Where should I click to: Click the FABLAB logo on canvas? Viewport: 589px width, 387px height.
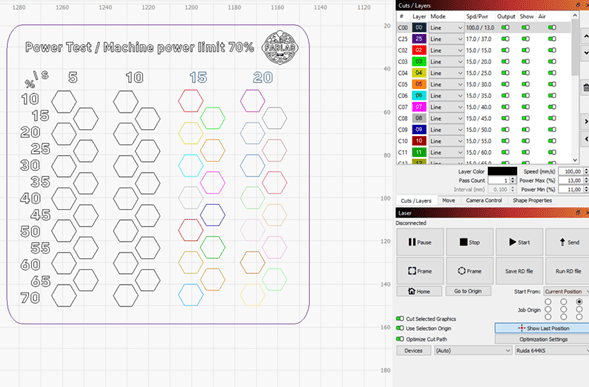tap(280, 47)
